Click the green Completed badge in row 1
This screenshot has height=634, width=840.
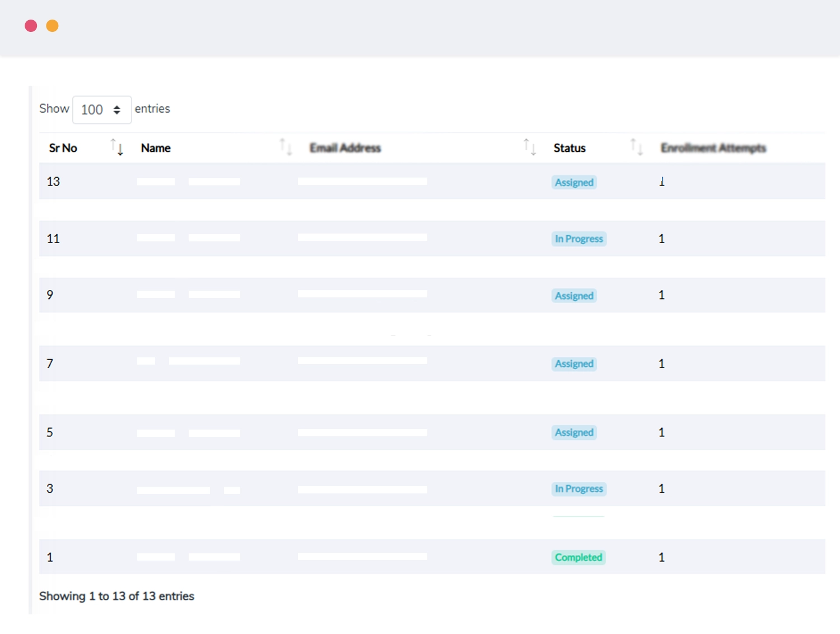[578, 557]
